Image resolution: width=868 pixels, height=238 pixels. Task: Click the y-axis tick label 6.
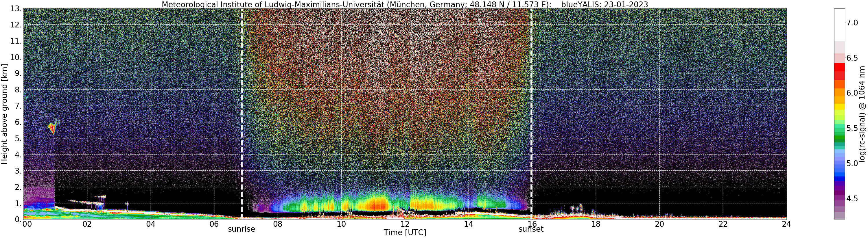click(x=19, y=122)
